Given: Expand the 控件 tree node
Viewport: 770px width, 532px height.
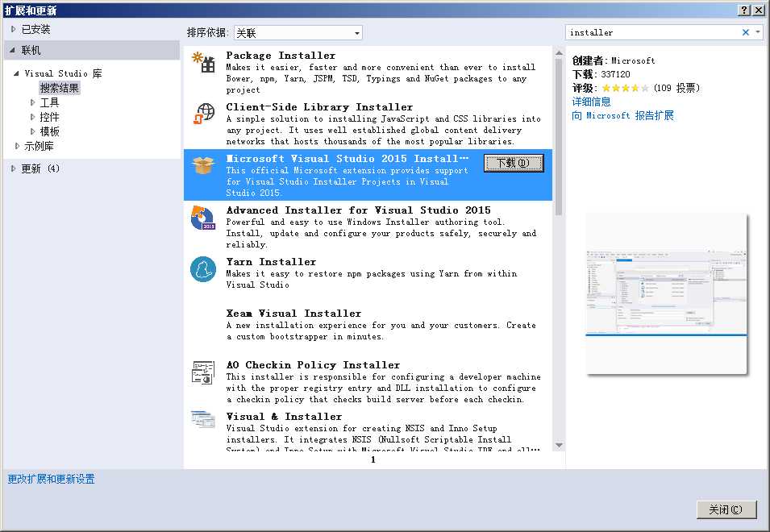Looking at the screenshot, I should 32,117.
